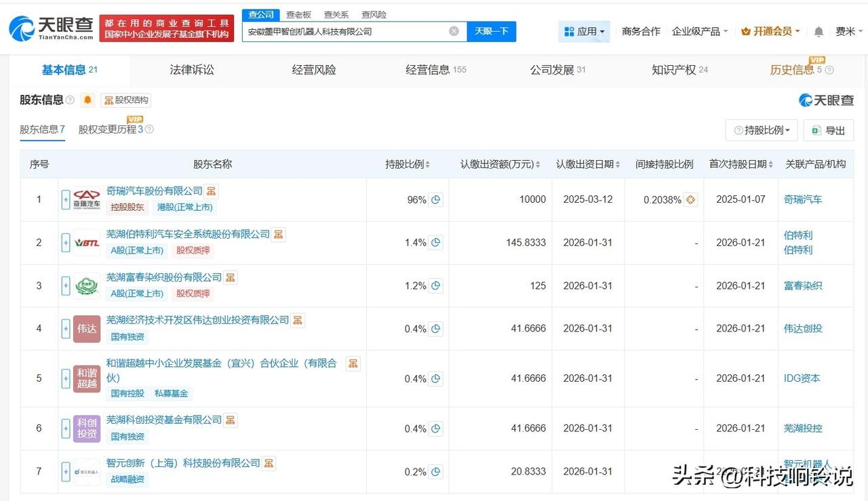The height and width of the screenshot is (501, 868).
Task: Open pie chart for 伟达创业投资 0.4% stake
Action: coord(436,329)
